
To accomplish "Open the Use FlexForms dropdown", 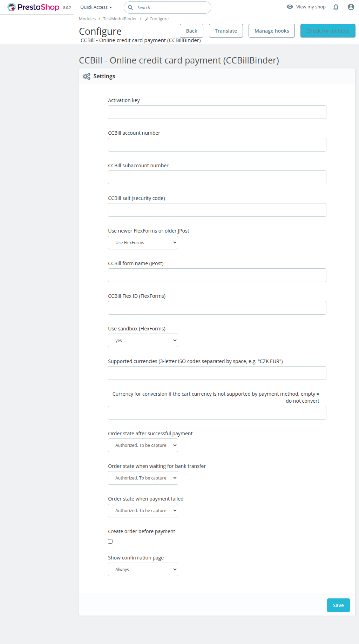I will [143, 242].
